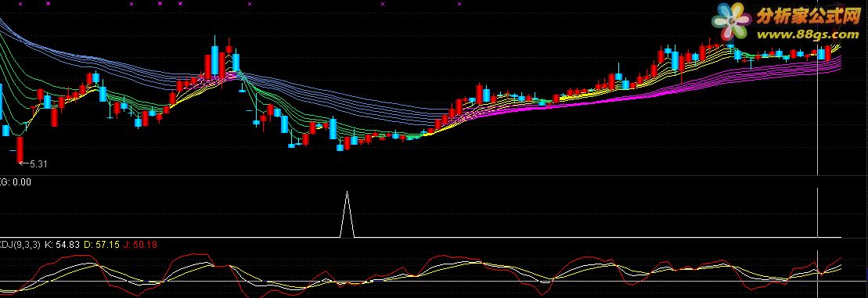Select the red candle at the 5.31 low
The height and width of the screenshot is (298, 868).
click(20, 150)
